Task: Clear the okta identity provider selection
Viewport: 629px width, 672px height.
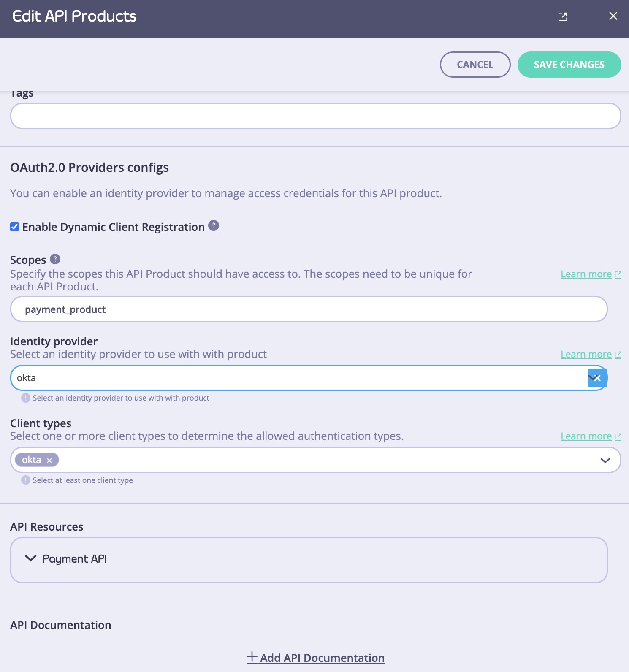Action: tap(598, 378)
